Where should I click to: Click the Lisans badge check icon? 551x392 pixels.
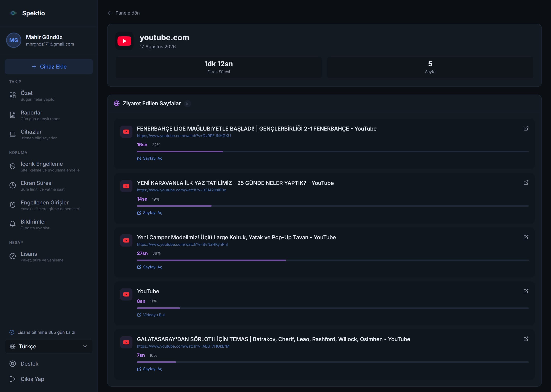(x=13, y=256)
